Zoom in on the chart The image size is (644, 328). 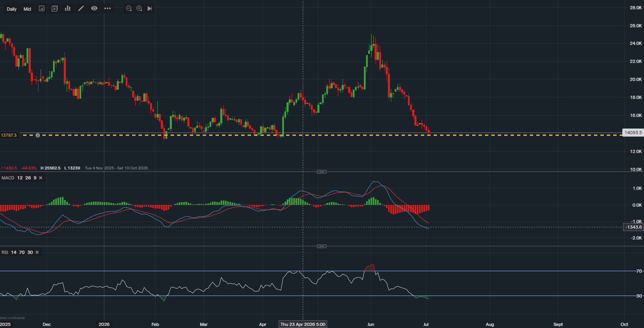139,9
